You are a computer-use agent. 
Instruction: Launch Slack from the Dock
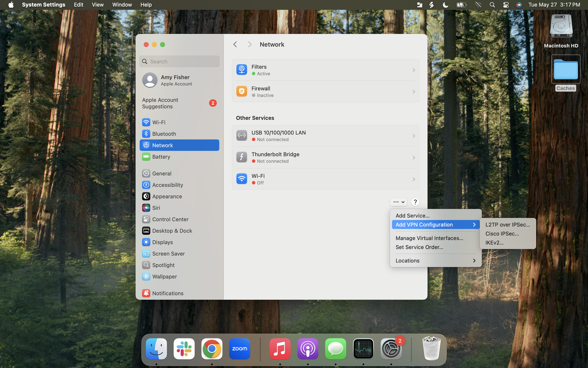184,349
